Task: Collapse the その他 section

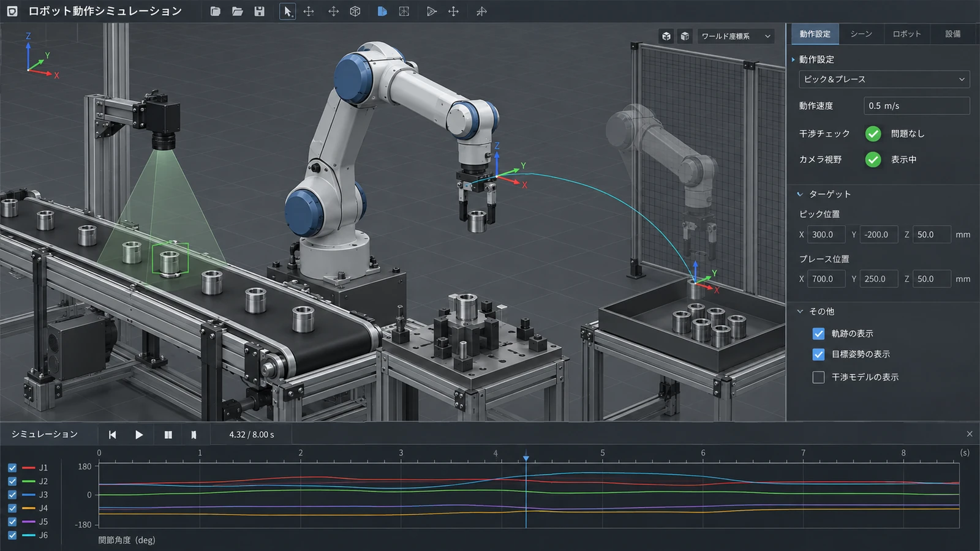Action: 816,312
